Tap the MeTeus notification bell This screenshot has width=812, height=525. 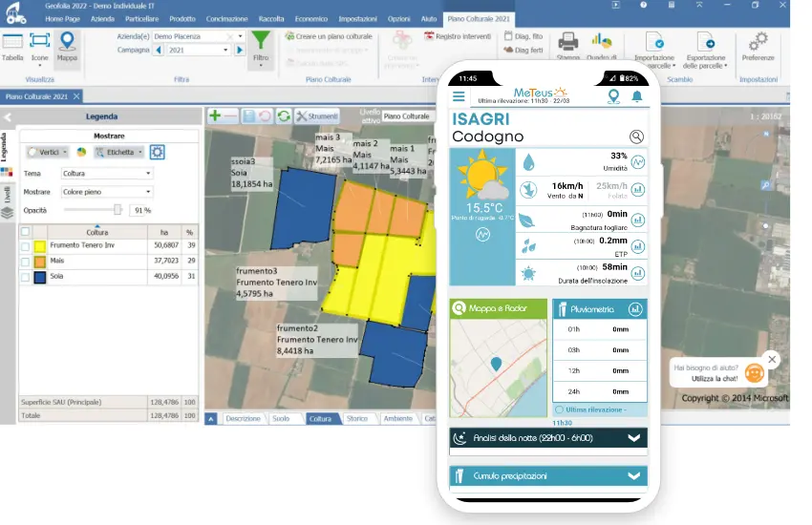click(637, 96)
